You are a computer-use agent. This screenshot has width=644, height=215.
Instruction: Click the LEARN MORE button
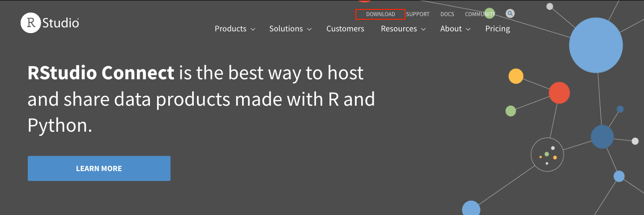[99, 168]
